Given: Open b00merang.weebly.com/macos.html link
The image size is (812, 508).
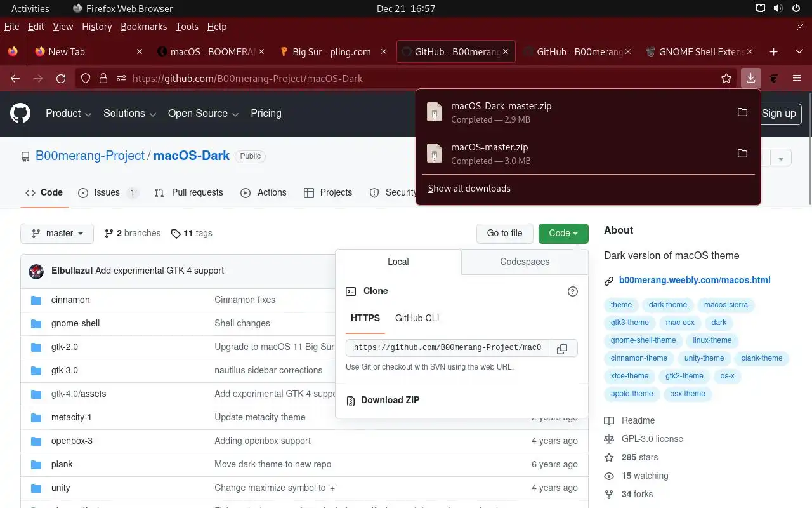Looking at the screenshot, I should [x=695, y=280].
